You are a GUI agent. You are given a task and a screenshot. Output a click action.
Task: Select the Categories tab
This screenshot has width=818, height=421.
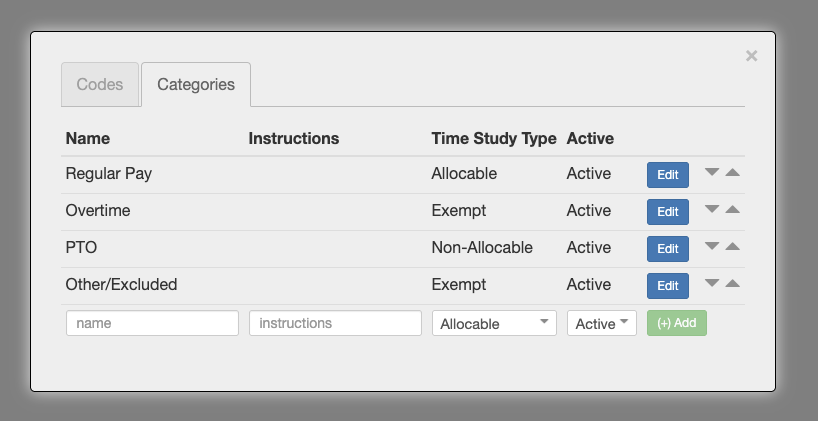tap(196, 85)
